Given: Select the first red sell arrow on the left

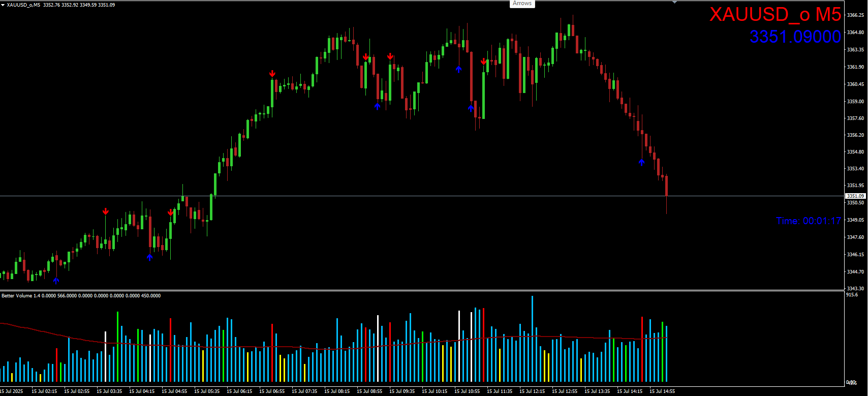Looking at the screenshot, I should 105,211.
